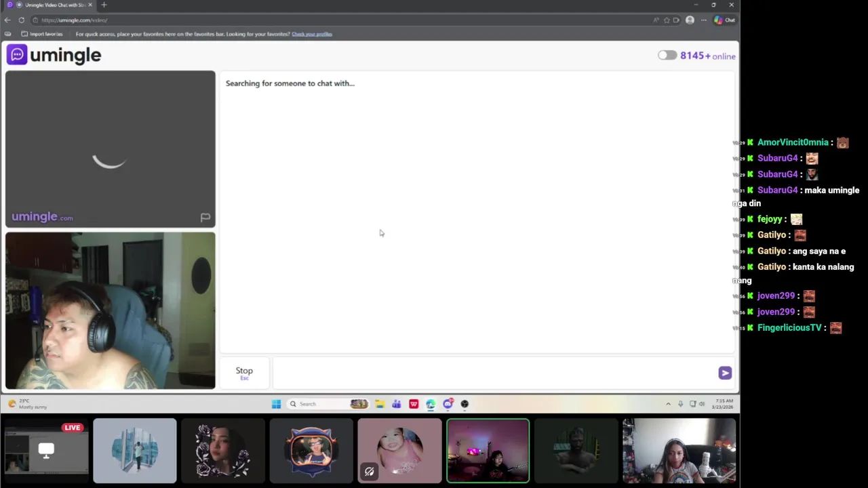
Task: Open File Explorer from the taskbar
Action: (x=380, y=404)
